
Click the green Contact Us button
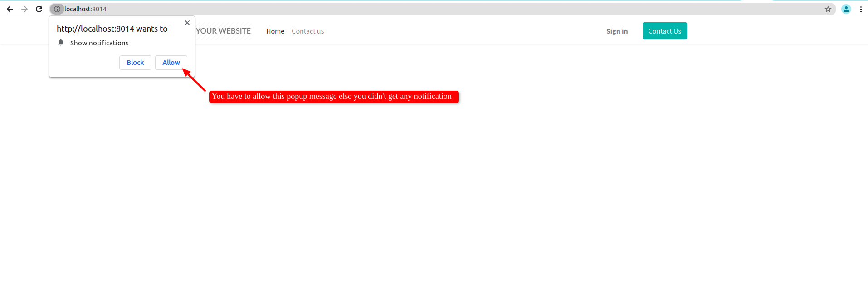click(x=665, y=31)
